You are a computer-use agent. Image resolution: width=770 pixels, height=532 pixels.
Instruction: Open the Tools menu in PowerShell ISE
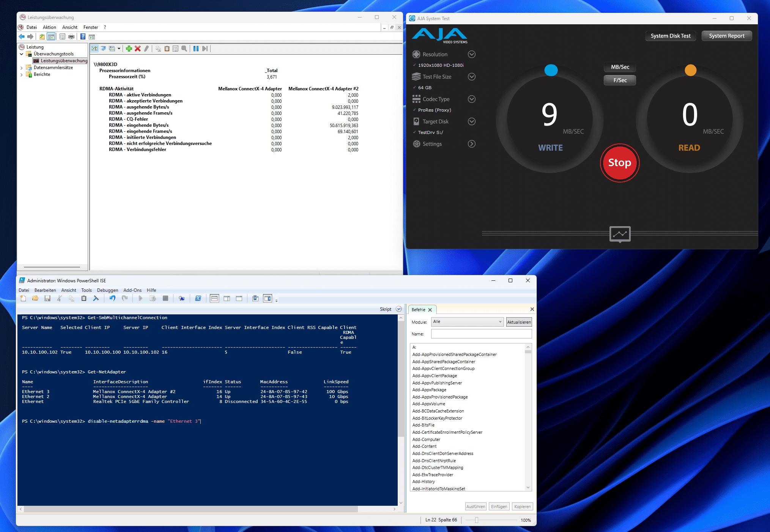(x=87, y=290)
